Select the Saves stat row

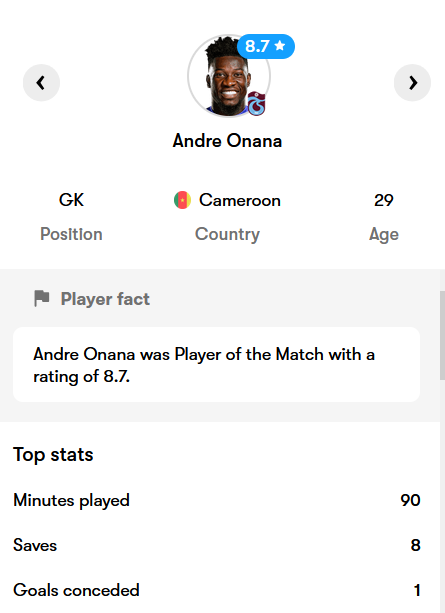pyautogui.click(x=217, y=545)
